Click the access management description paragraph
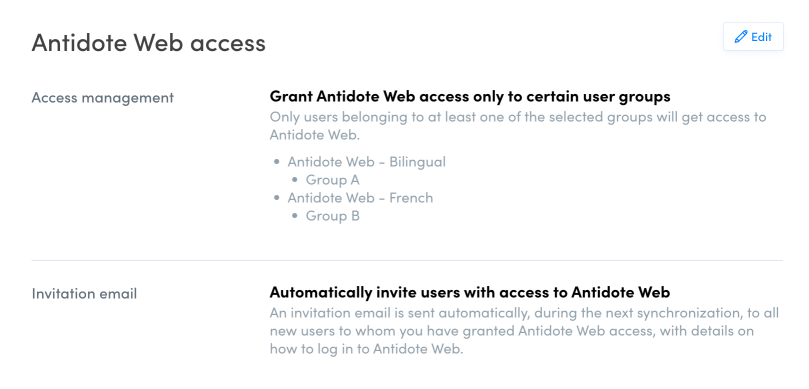809x389 pixels. tap(518, 126)
